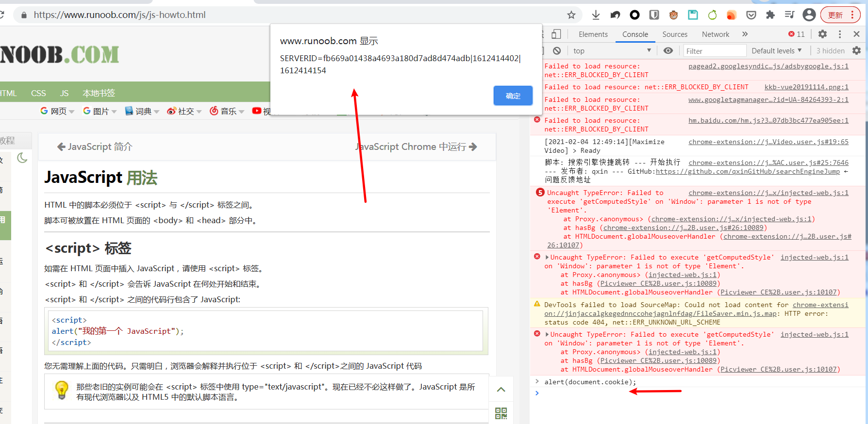
Task: Open the 社交 dropdown
Action: click(x=184, y=111)
